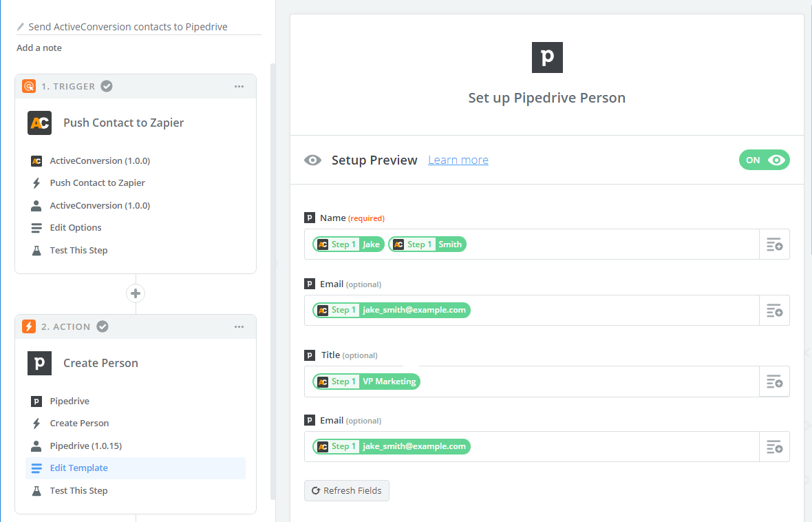The image size is (812, 522).
Task: Click the Create Person heading
Action: [101, 364]
